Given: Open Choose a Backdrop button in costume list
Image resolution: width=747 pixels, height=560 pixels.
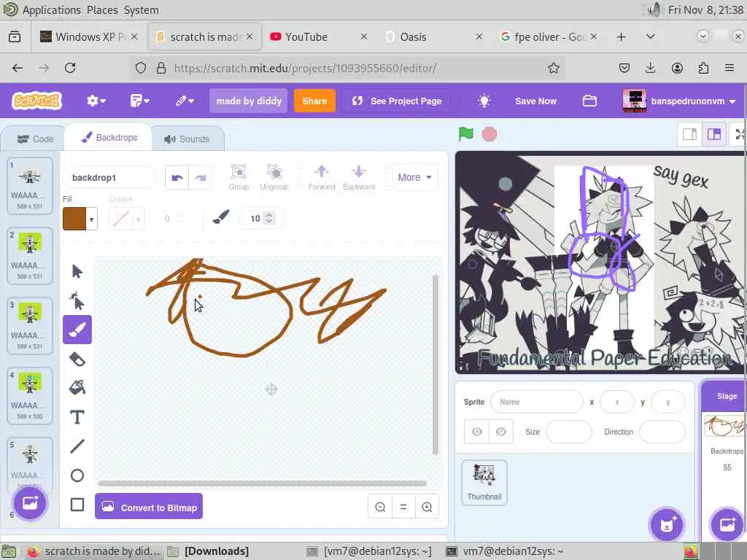Looking at the screenshot, I should point(30,503).
